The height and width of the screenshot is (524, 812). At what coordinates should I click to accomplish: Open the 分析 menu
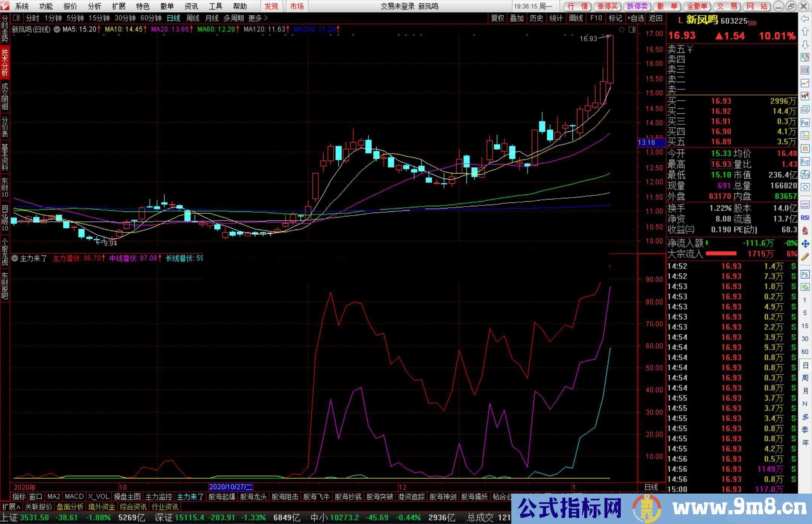tap(94, 6)
